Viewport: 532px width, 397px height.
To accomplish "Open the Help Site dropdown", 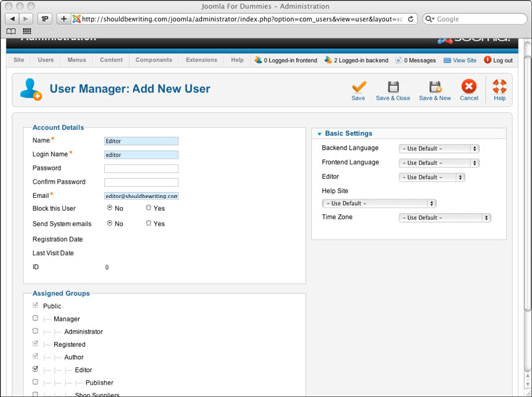I will 379,203.
